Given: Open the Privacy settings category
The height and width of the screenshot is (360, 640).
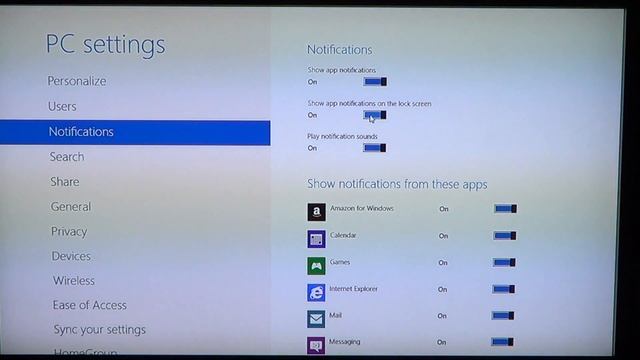Looking at the screenshot, I should tap(69, 232).
